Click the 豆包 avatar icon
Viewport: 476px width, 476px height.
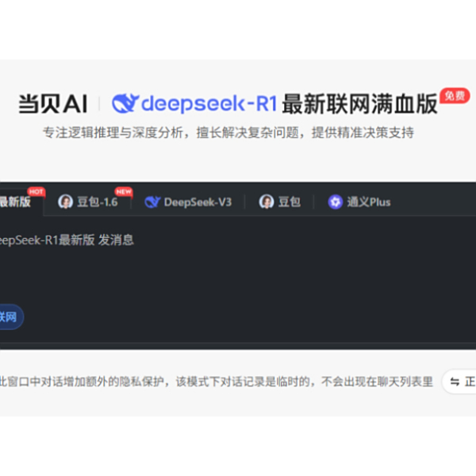[x=267, y=202]
